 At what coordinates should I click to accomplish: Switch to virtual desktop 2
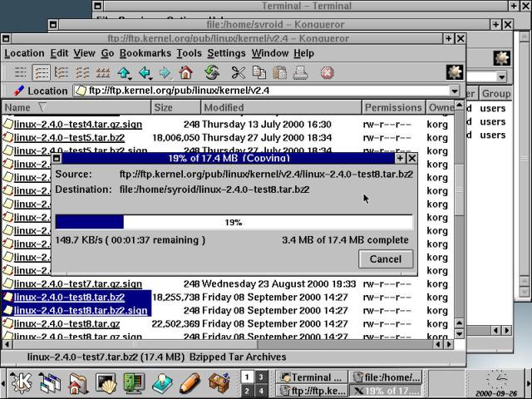click(x=247, y=391)
